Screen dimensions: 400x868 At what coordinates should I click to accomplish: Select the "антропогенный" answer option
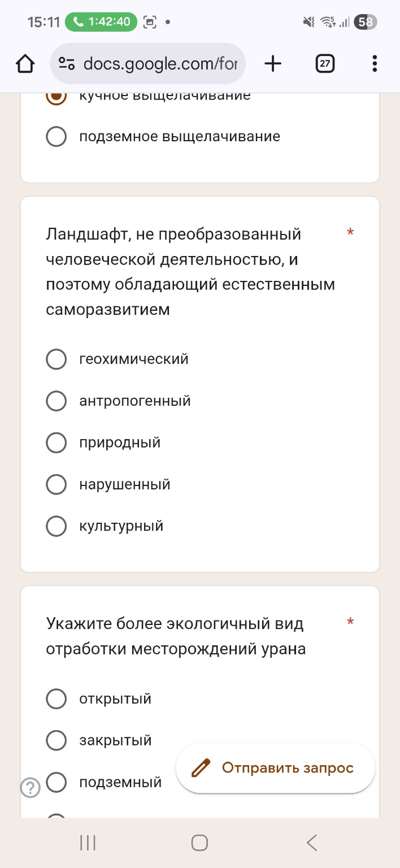tap(56, 401)
